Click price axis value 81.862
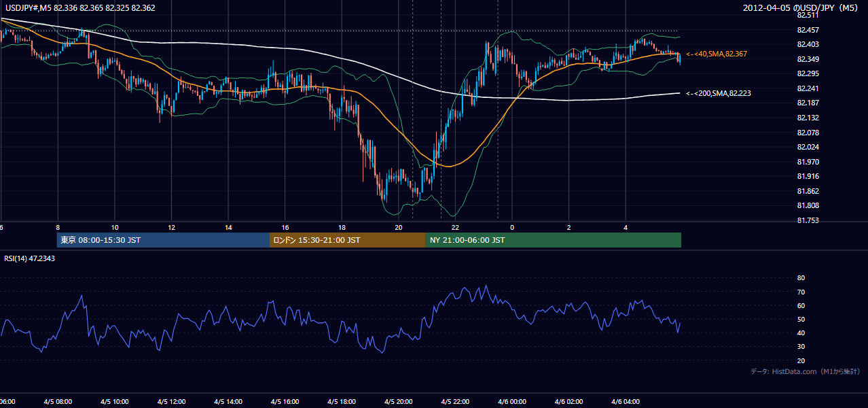868x408 pixels. (x=808, y=191)
